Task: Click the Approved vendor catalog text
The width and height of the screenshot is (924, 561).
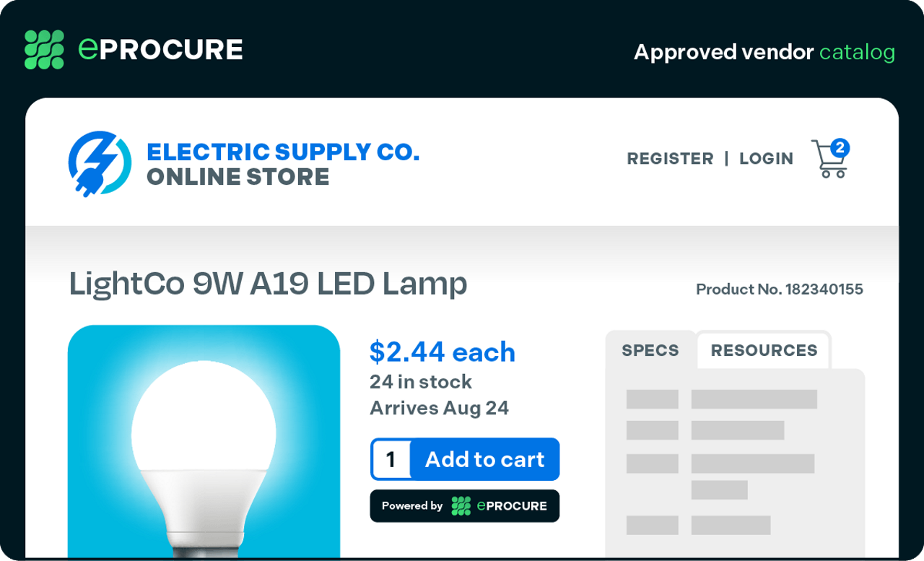Action: click(764, 52)
